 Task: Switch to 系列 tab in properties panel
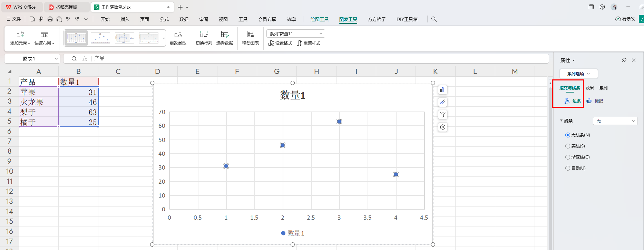pos(604,88)
